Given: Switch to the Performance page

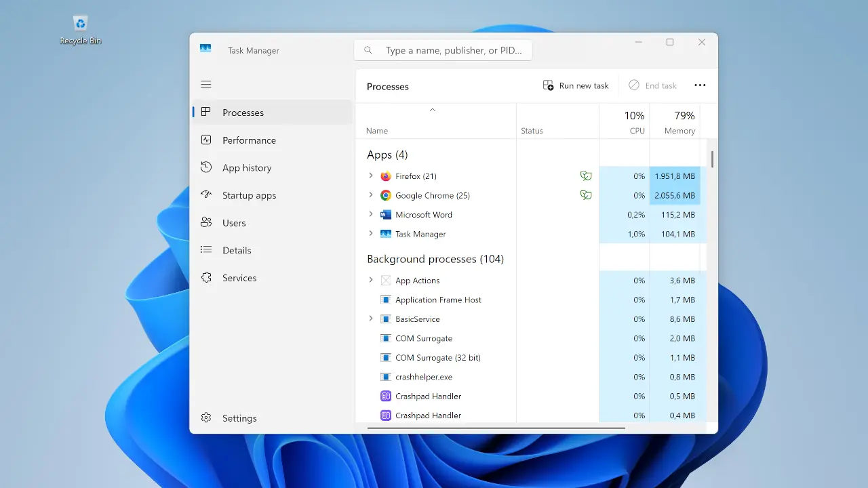Looking at the screenshot, I should [x=273, y=140].
